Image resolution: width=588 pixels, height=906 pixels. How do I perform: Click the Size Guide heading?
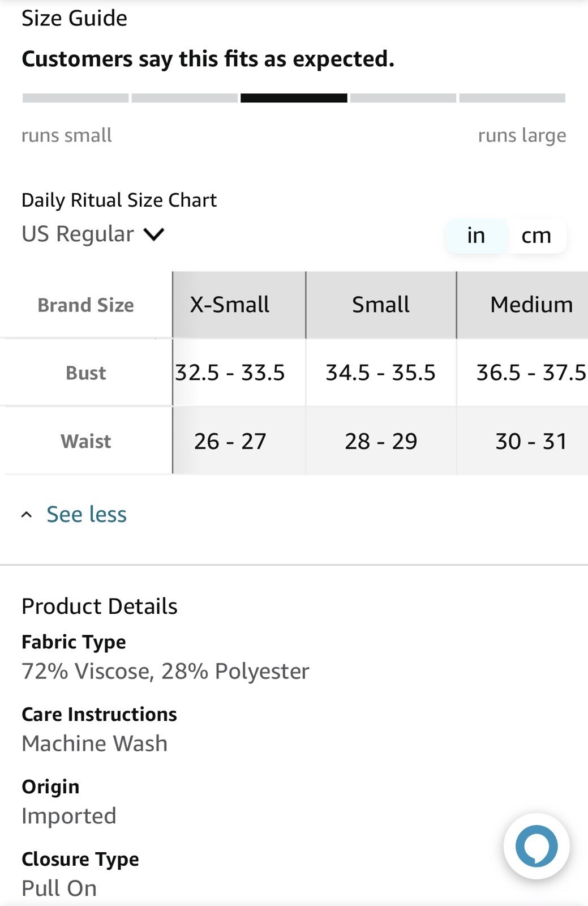tap(74, 18)
